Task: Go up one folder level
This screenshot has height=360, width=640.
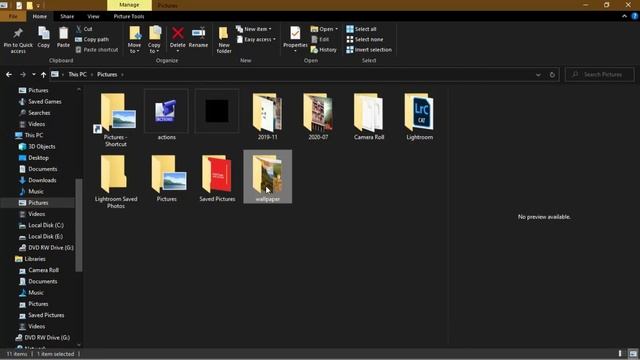Action: [43, 75]
